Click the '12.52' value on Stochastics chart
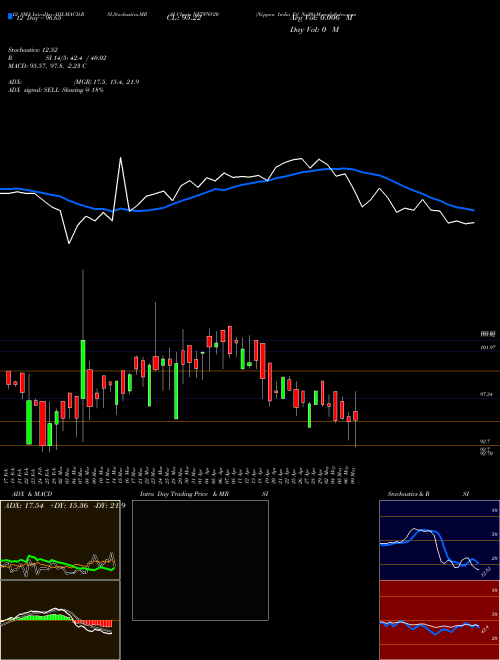Image resolution: width=500 pixels, height=660 pixels. pyautogui.click(x=485, y=572)
